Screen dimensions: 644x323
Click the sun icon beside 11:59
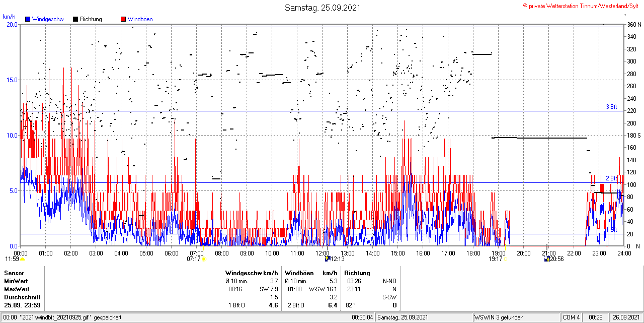point(23,259)
